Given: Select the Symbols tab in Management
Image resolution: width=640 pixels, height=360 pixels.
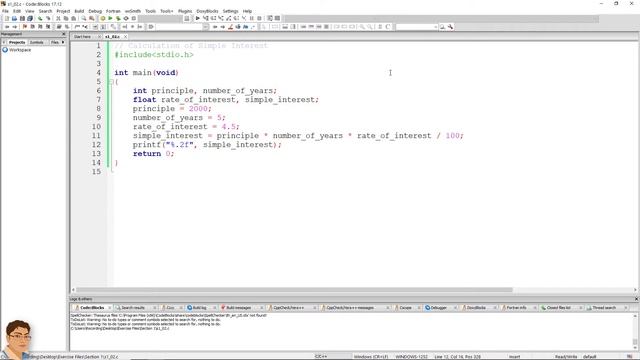Looking at the screenshot, I should click(x=37, y=42).
